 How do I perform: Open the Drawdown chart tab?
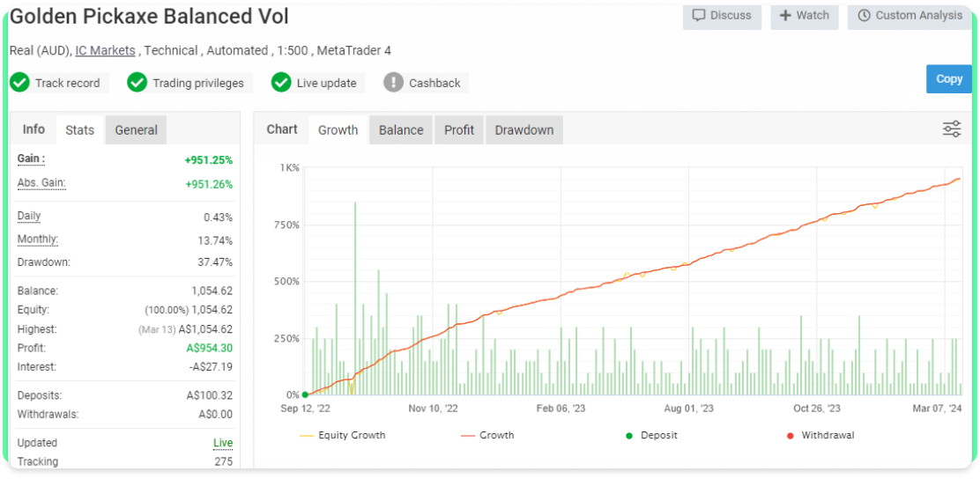click(x=523, y=129)
